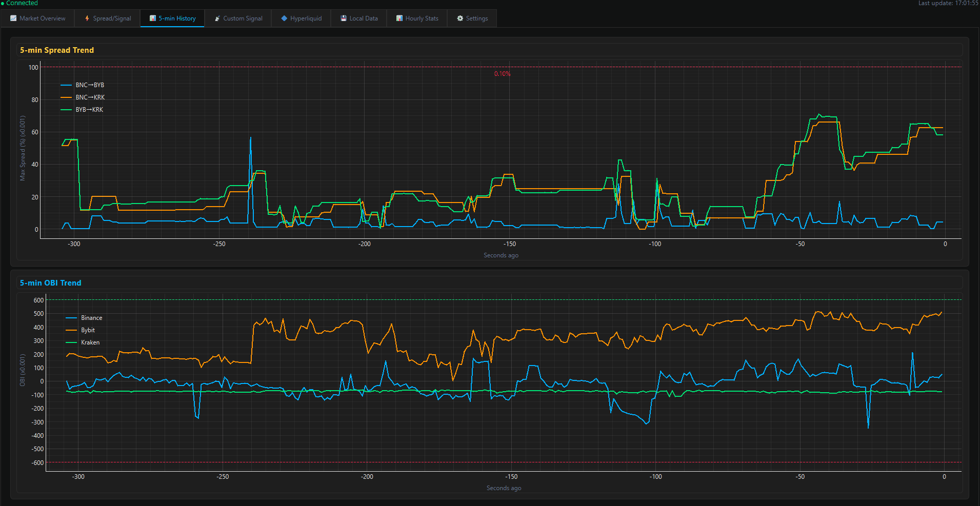The height and width of the screenshot is (506, 980).
Task: Toggle Bybit series in OBI legend
Action: (81, 330)
